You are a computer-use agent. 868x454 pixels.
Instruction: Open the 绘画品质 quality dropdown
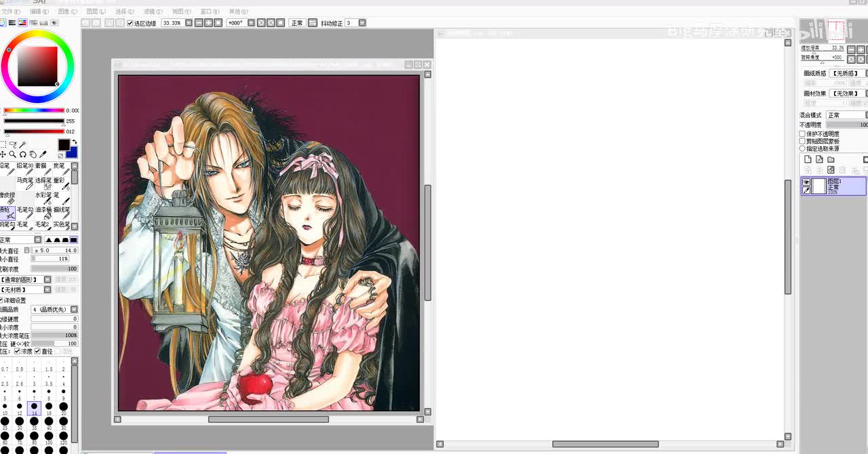[x=74, y=309]
